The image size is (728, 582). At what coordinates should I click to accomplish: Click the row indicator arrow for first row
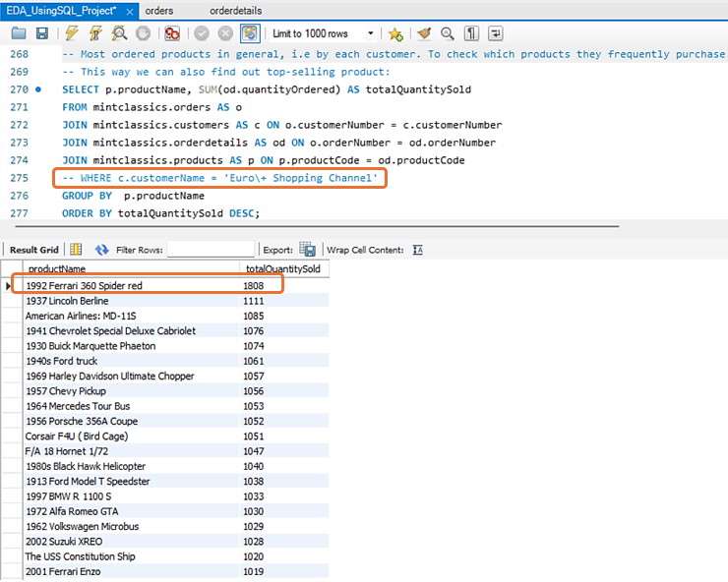pos(8,286)
